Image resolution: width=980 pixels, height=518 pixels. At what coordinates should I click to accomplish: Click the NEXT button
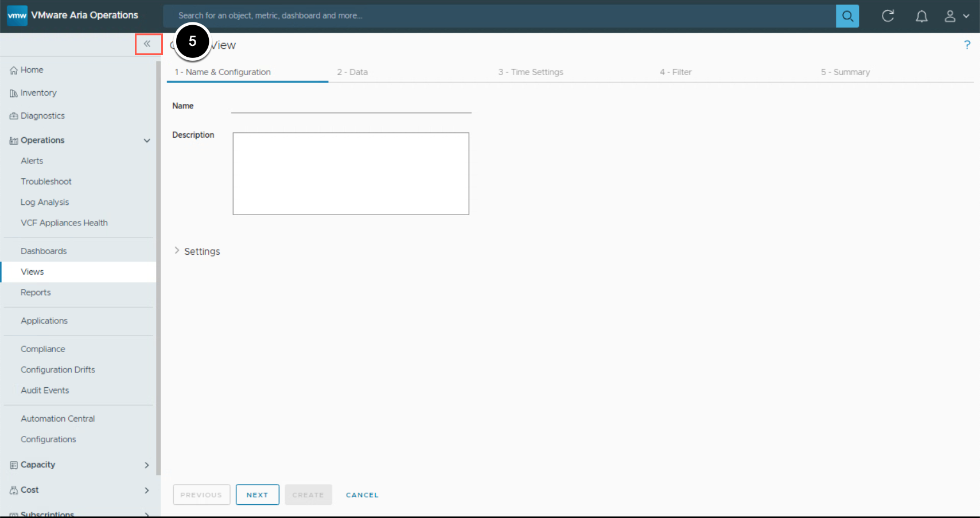(257, 494)
